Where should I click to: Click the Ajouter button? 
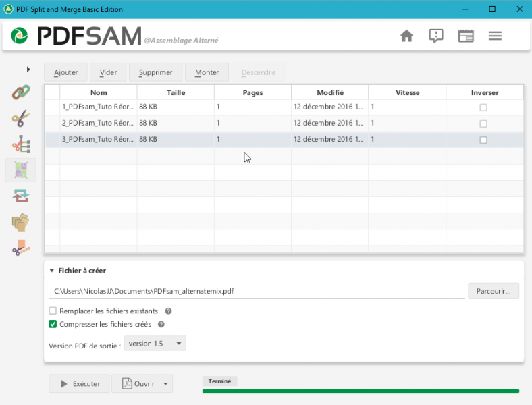pos(65,72)
